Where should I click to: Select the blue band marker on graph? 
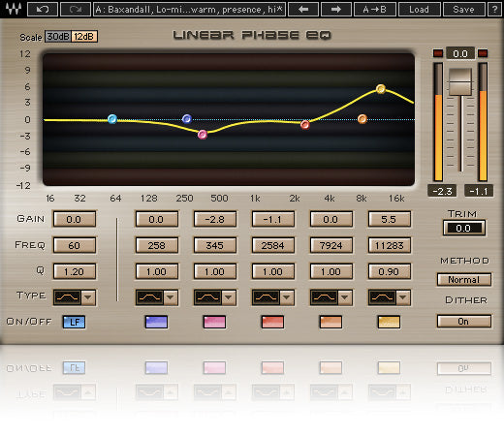tap(187, 119)
